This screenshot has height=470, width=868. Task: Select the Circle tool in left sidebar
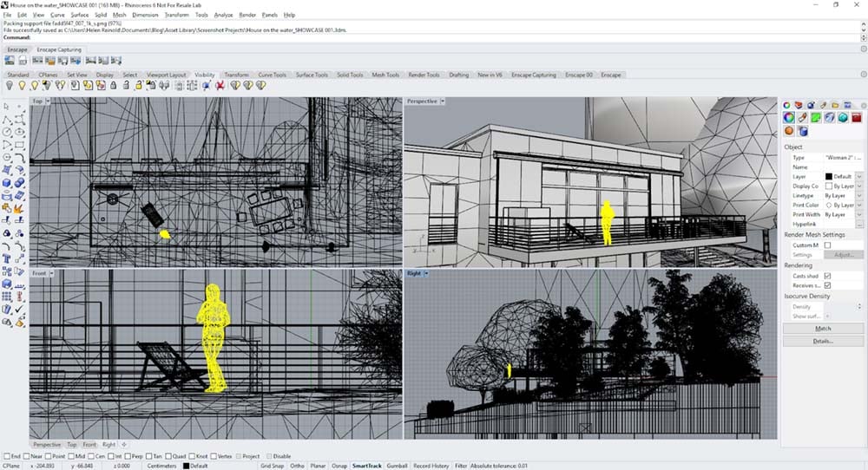[7, 133]
